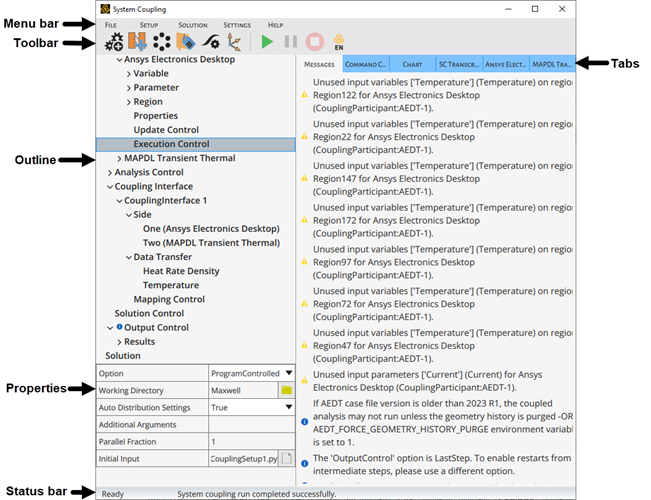This screenshot has width=651, height=500.
Task: Launch EnSight with the EN toolbar icon
Action: (x=339, y=42)
